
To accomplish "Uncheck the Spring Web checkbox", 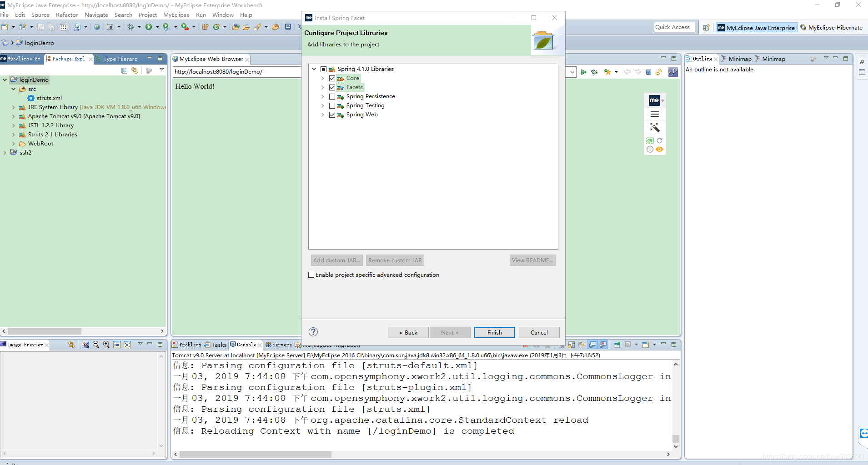I will click(332, 115).
